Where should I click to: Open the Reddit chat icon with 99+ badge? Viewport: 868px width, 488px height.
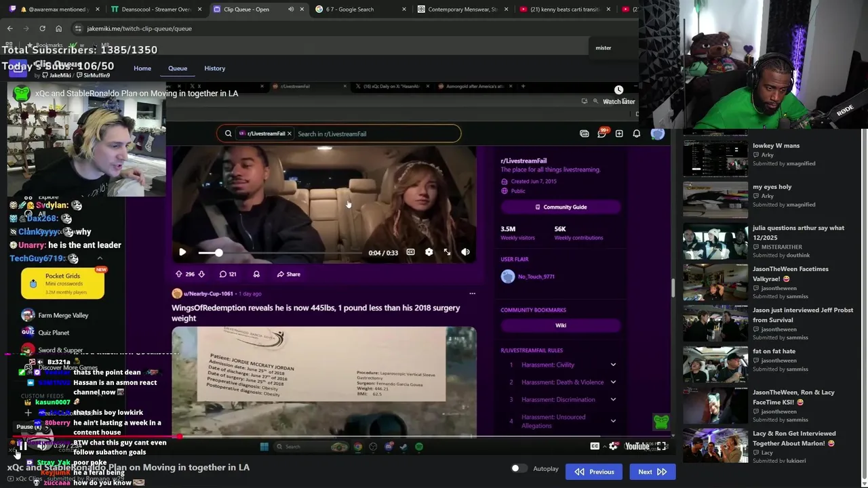tap(601, 134)
